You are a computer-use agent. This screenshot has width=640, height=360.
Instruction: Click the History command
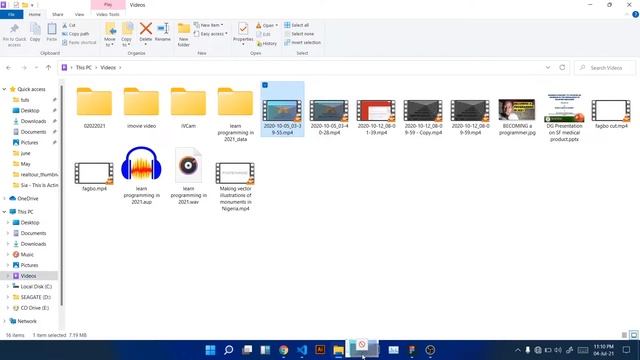pyautogui.click(x=267, y=43)
